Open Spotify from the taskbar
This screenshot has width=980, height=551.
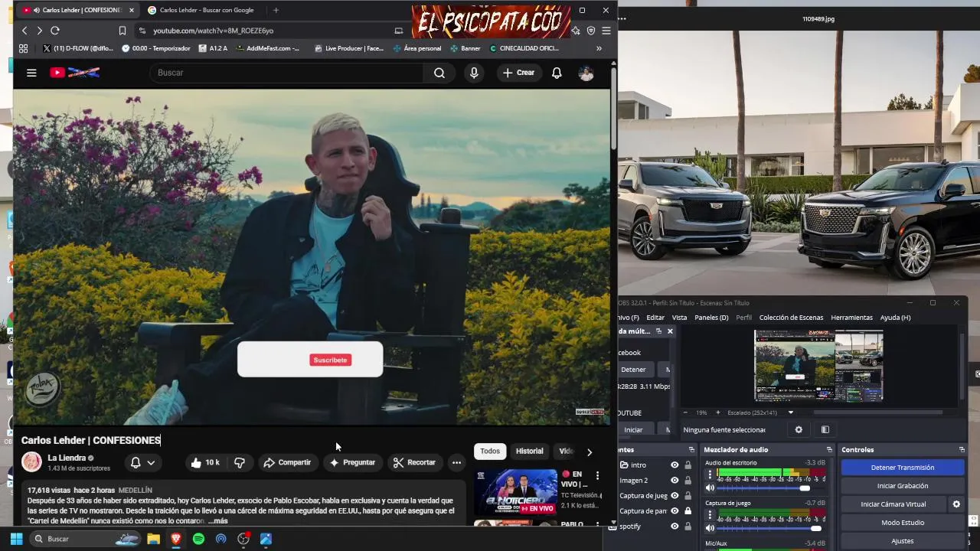click(198, 539)
